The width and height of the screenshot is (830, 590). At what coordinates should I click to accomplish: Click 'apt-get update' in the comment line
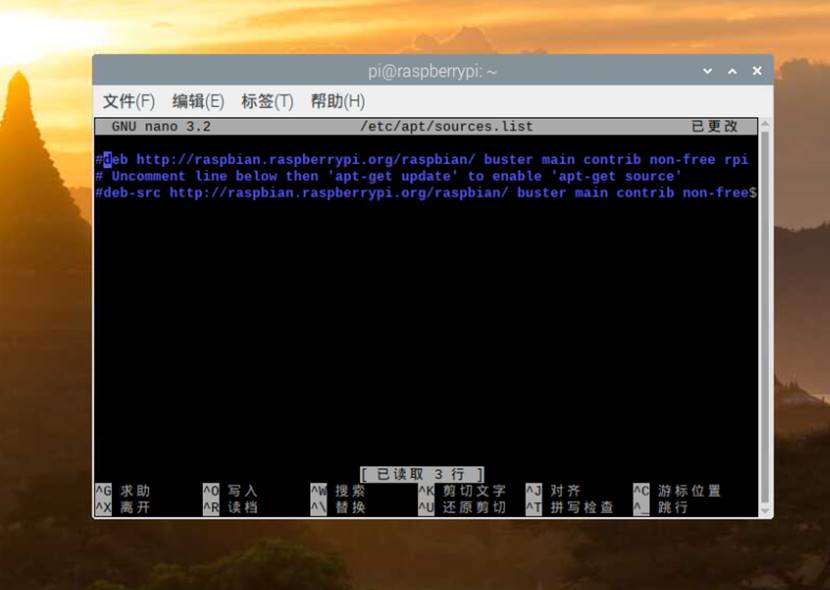pyautogui.click(x=392, y=176)
